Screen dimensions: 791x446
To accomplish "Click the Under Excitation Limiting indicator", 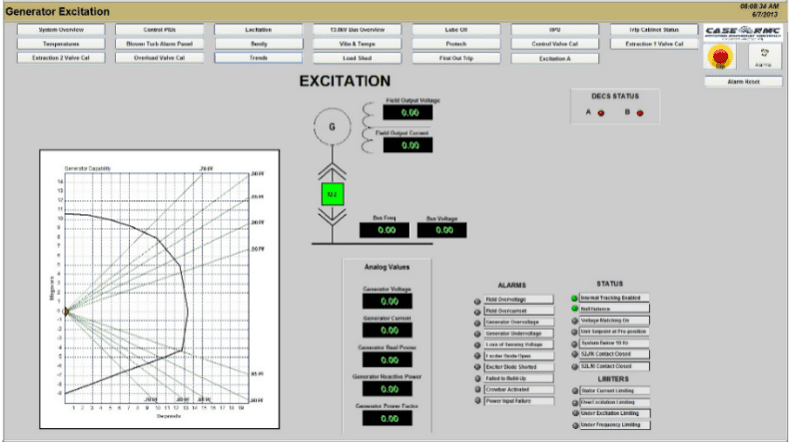I will click(x=575, y=413).
